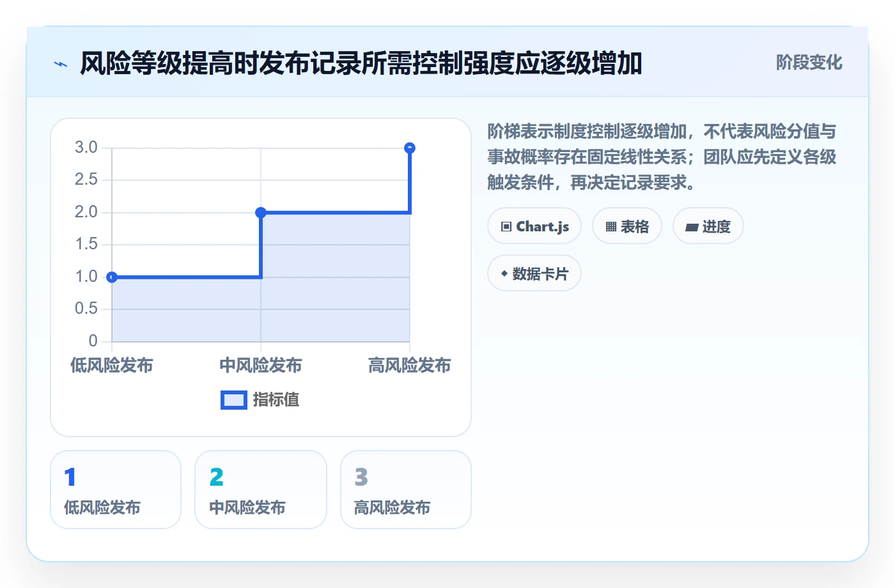Click the title 风险等级提高时发布记录所需控制强度应逐级增加
Viewport: 895px width, 588px height.
[361, 63]
